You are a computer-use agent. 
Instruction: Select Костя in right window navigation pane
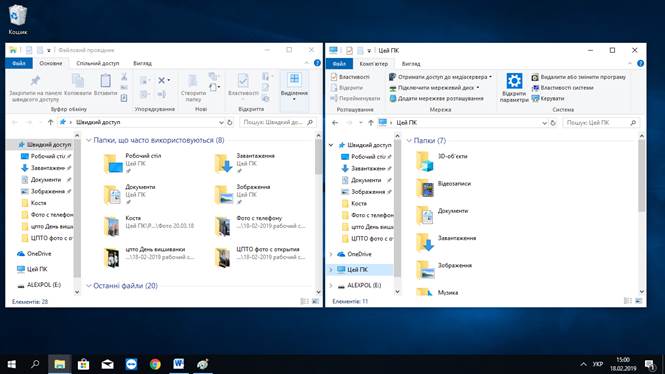click(359, 204)
